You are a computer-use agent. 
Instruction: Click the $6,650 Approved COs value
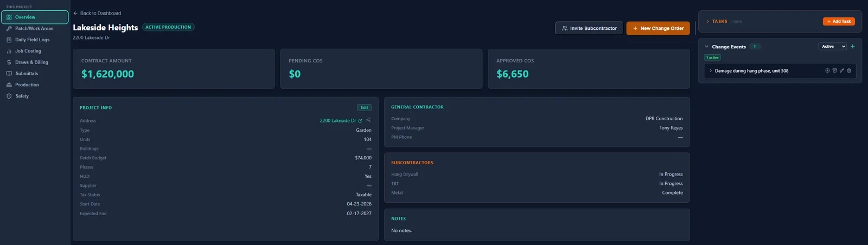(512, 74)
